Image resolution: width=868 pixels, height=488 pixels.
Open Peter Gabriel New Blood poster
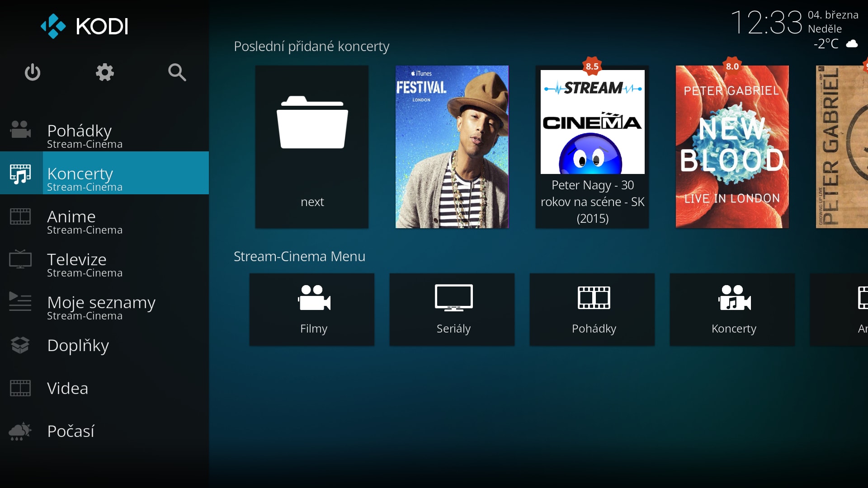coord(732,147)
